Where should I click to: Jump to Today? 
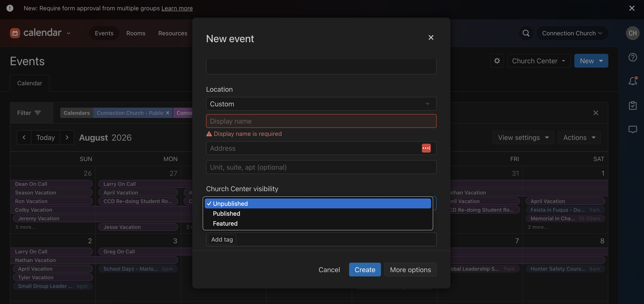point(45,137)
